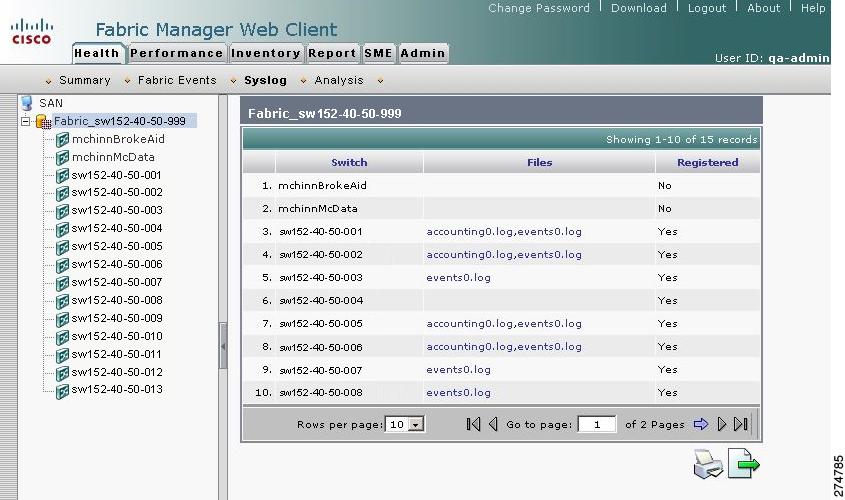Go to previous page of records
The width and height of the screenshot is (845, 500).
point(493,424)
